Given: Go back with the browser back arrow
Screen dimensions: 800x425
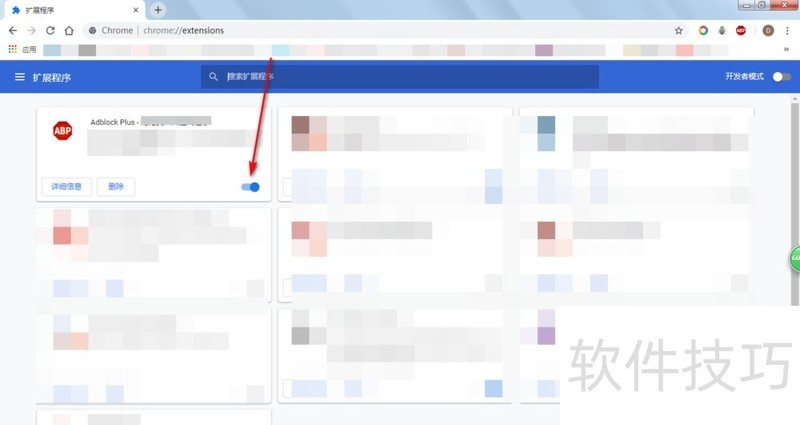Looking at the screenshot, I should pos(13,31).
